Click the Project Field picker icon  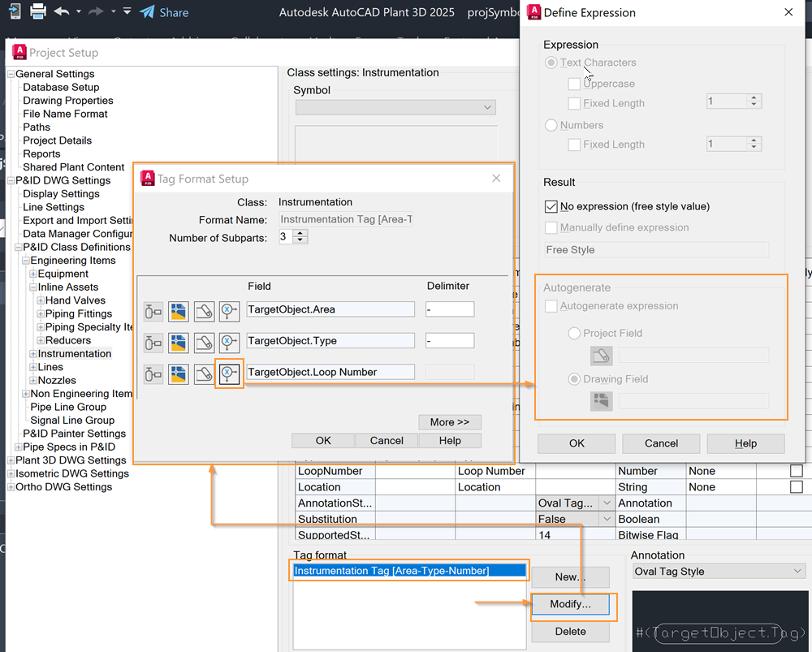[x=601, y=356]
